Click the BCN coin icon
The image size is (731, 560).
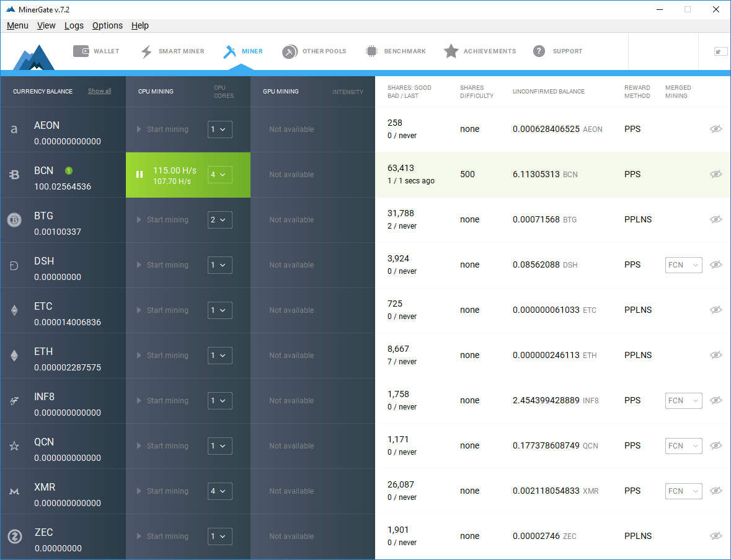pyautogui.click(x=14, y=175)
